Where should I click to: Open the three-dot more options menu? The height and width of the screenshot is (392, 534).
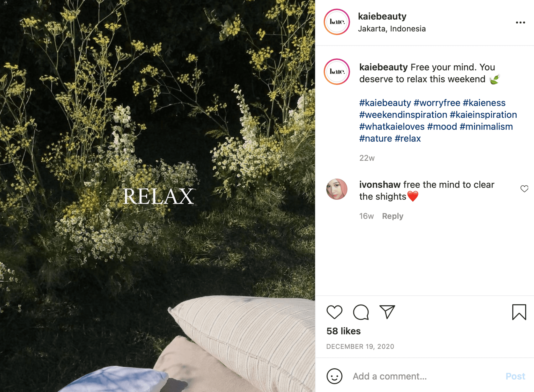point(520,23)
